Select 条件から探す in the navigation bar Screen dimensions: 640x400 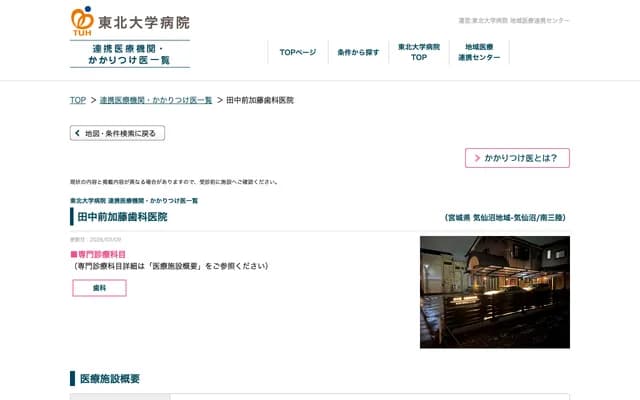[x=358, y=52]
